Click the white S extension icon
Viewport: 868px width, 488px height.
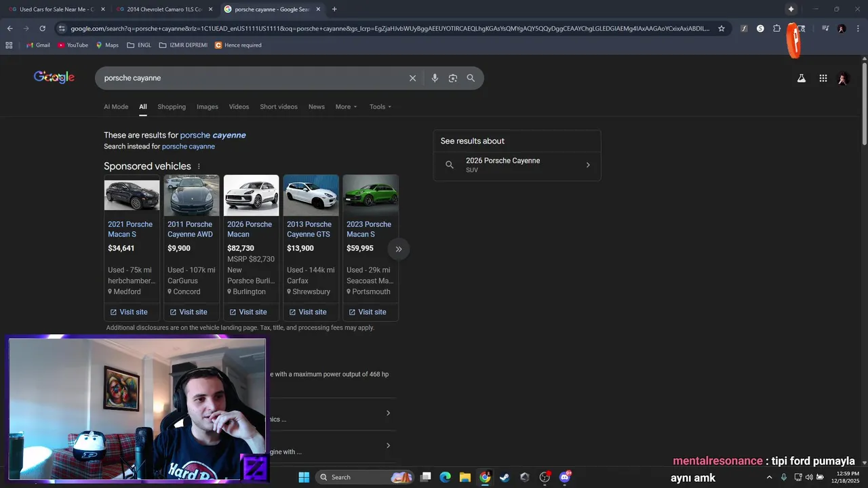(x=760, y=28)
